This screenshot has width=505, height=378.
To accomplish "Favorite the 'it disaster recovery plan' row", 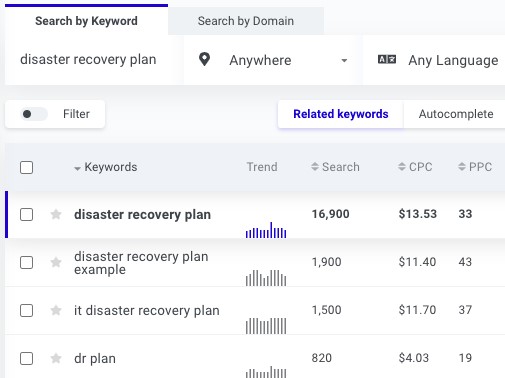I will tap(56, 310).
